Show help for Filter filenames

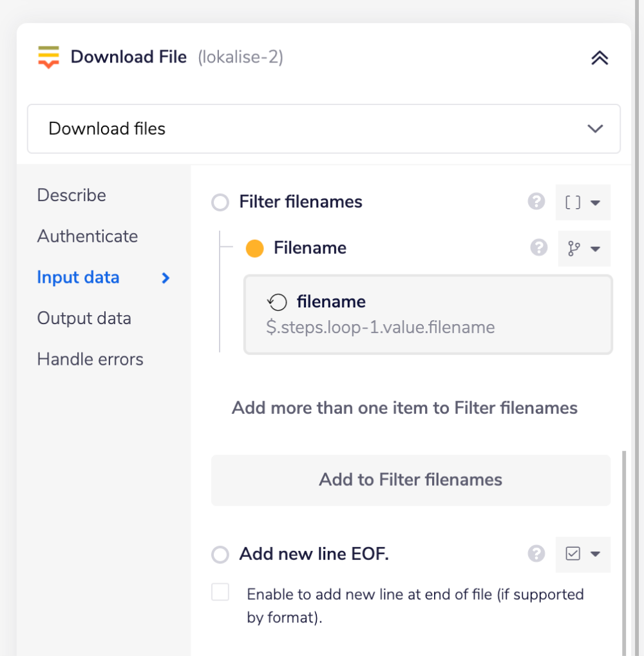click(536, 202)
